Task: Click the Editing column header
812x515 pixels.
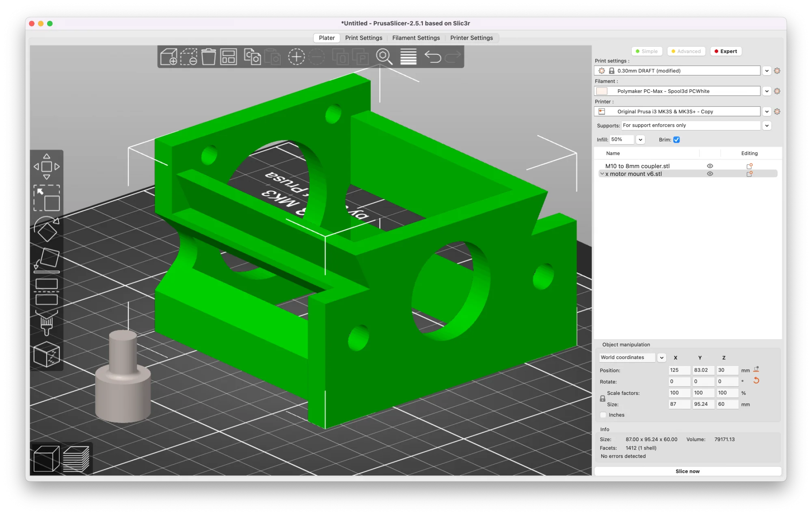Action: coord(749,153)
